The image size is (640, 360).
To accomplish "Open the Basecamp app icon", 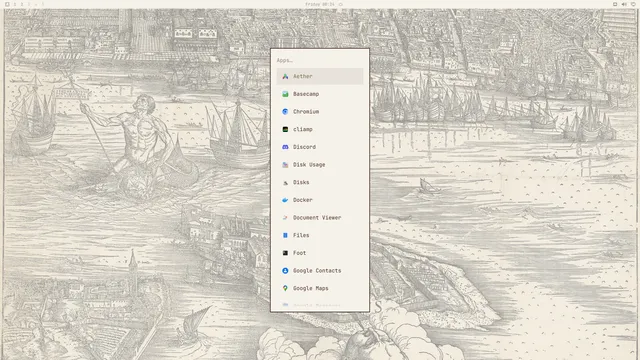I will tap(285, 94).
